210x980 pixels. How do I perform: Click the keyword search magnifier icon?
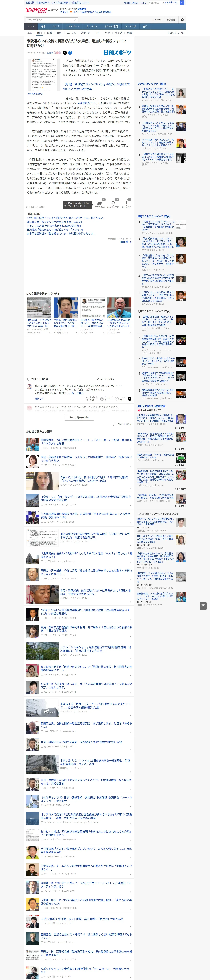click(75, 20)
